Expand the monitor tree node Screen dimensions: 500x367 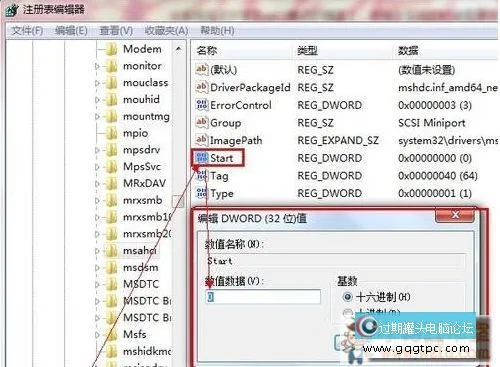pos(97,66)
